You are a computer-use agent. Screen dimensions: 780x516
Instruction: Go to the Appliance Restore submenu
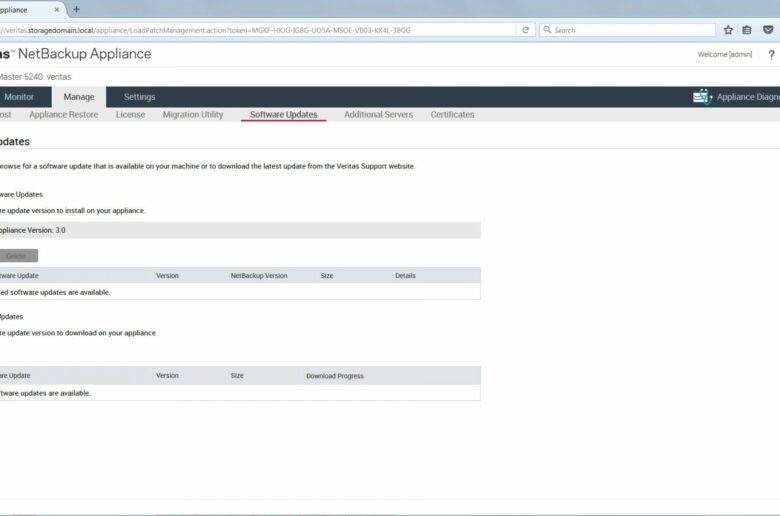(64, 114)
